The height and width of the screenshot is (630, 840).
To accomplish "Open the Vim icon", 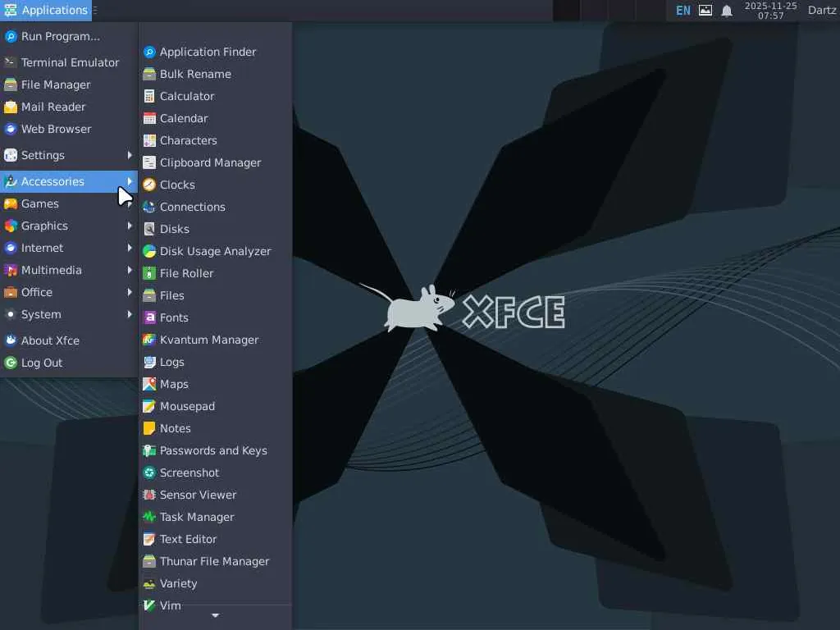I will (149, 605).
